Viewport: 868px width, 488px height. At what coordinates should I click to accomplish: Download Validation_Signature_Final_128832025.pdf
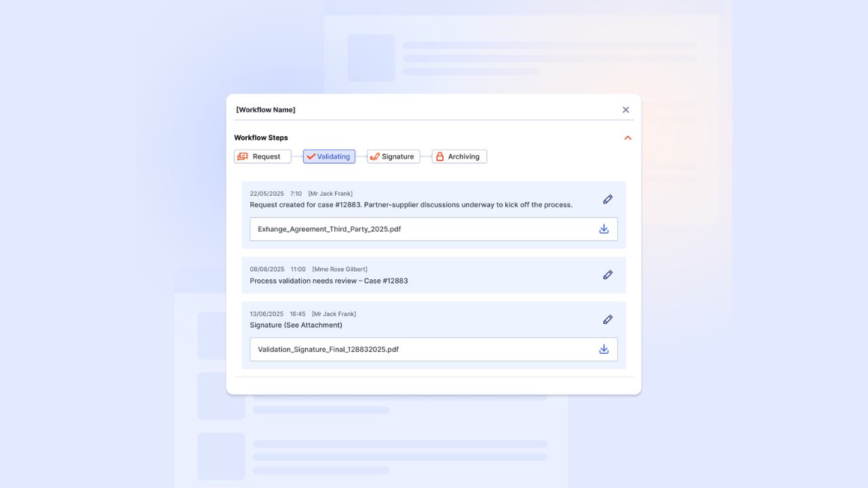point(604,349)
